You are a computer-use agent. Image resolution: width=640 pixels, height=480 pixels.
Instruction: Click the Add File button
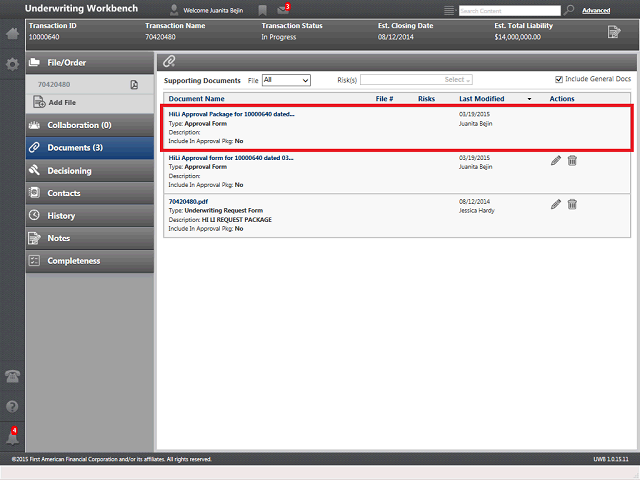pyautogui.click(x=62, y=102)
